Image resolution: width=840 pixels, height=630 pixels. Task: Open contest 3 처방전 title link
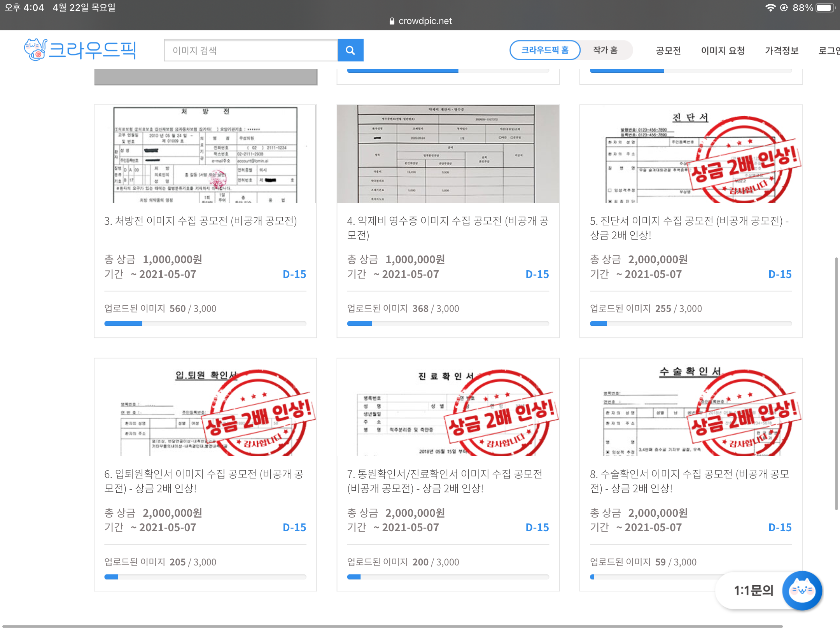click(x=201, y=221)
